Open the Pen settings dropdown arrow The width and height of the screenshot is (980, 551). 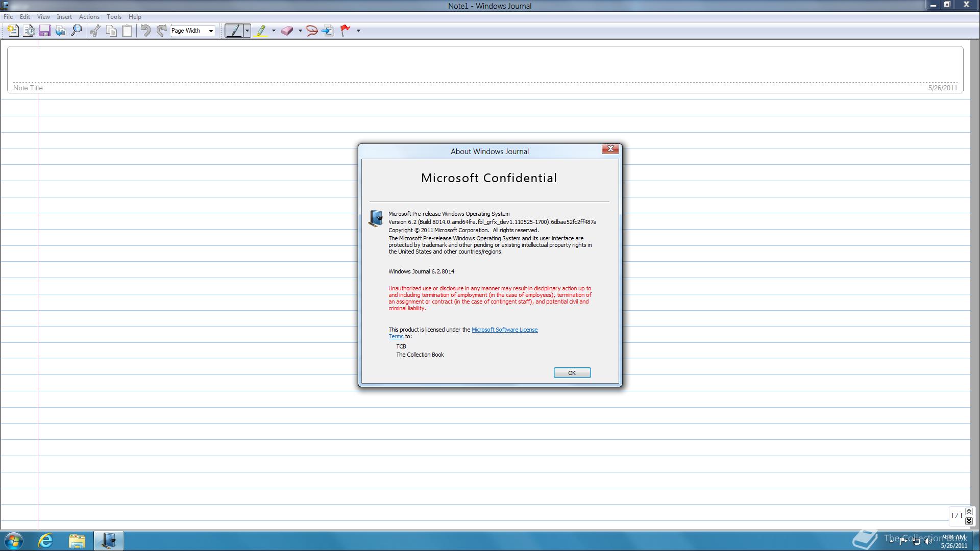pos(247,31)
